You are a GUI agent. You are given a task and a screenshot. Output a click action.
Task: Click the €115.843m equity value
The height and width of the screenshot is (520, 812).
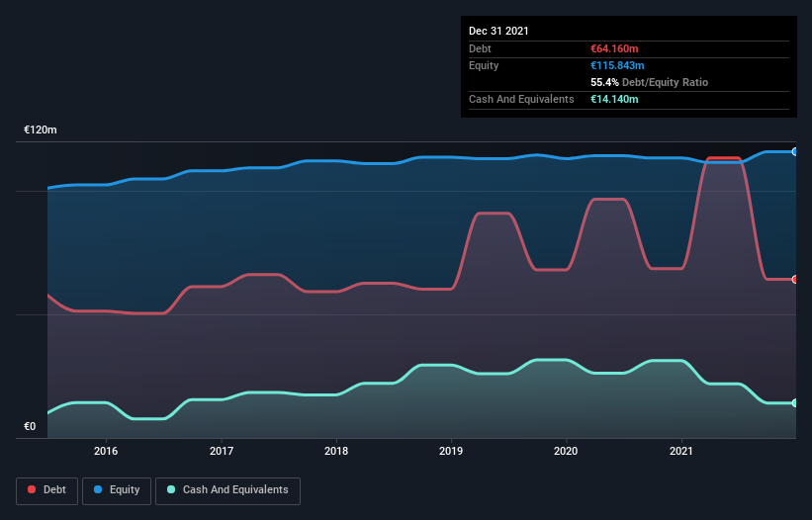tap(617, 65)
